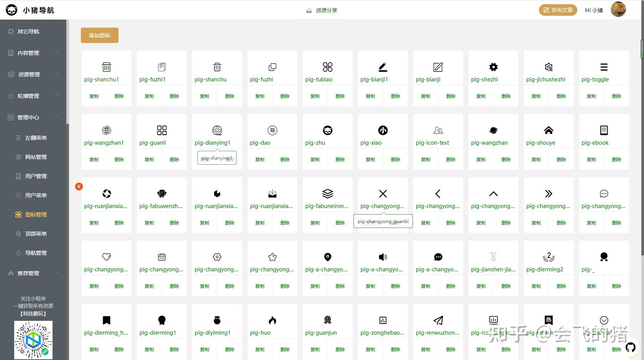Image resolution: width=644 pixels, height=360 pixels.
Task: Collapse the 管理中心 sidebar menu
Action: pyautogui.click(x=33, y=117)
